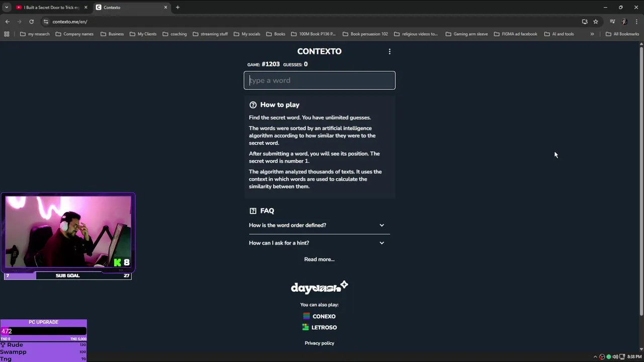The image size is (644, 362).
Task: Click the LETROSO green blocks icon
Action: click(x=305, y=327)
